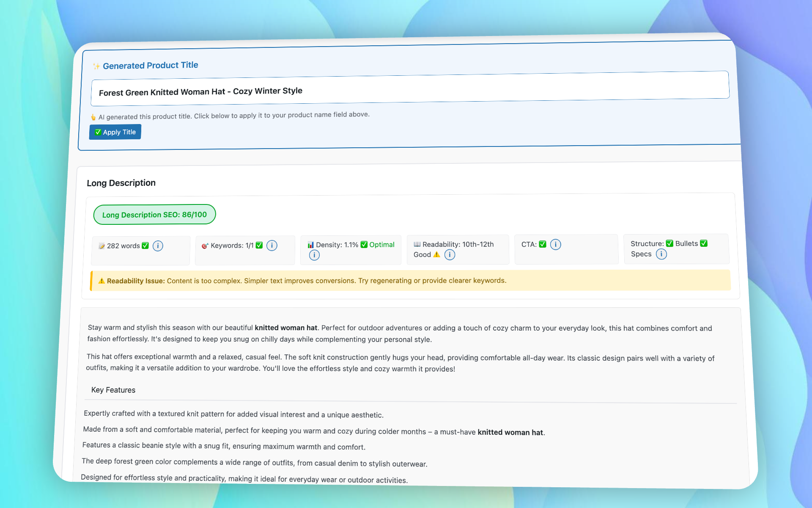Click 'Readability: 10th-12th' text
The height and width of the screenshot is (508, 812).
[458, 244]
